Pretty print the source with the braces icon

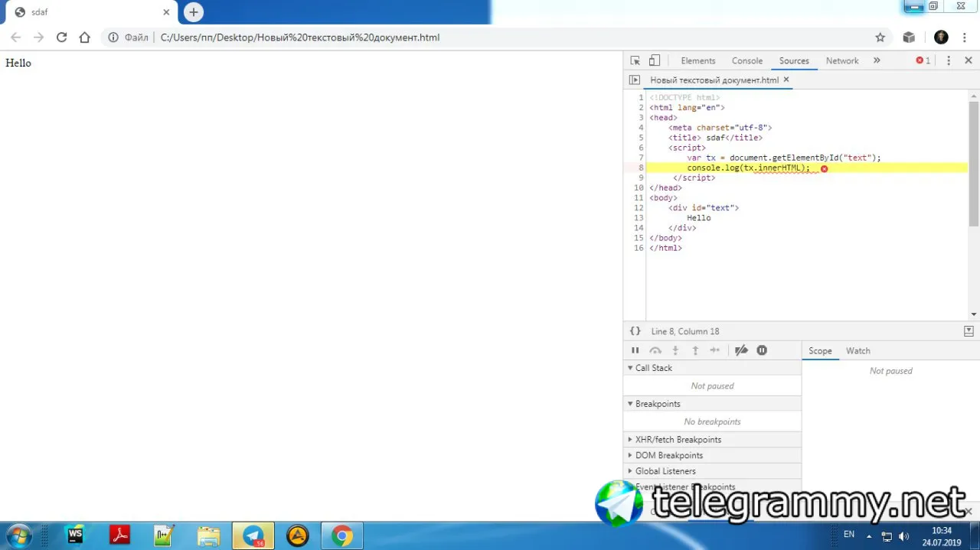[635, 331]
